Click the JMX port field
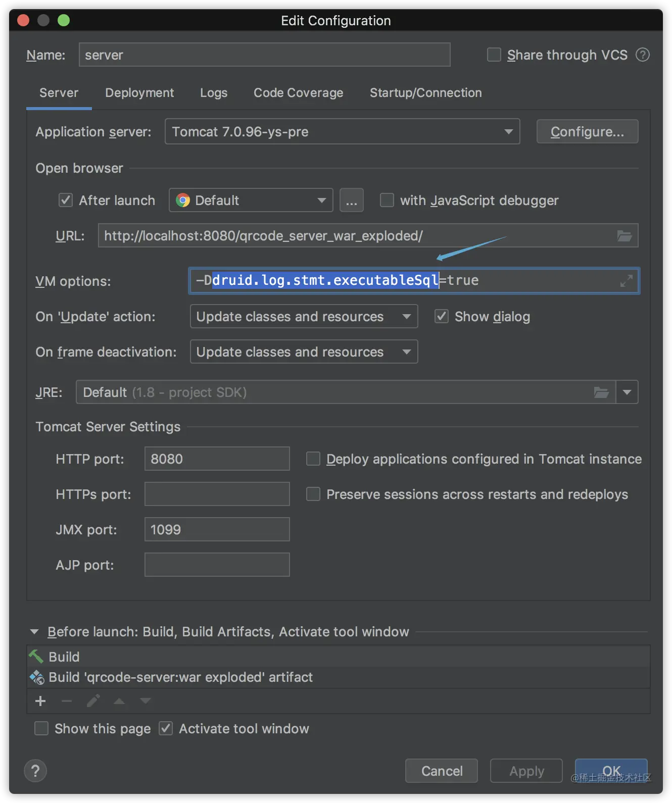 pyautogui.click(x=217, y=529)
